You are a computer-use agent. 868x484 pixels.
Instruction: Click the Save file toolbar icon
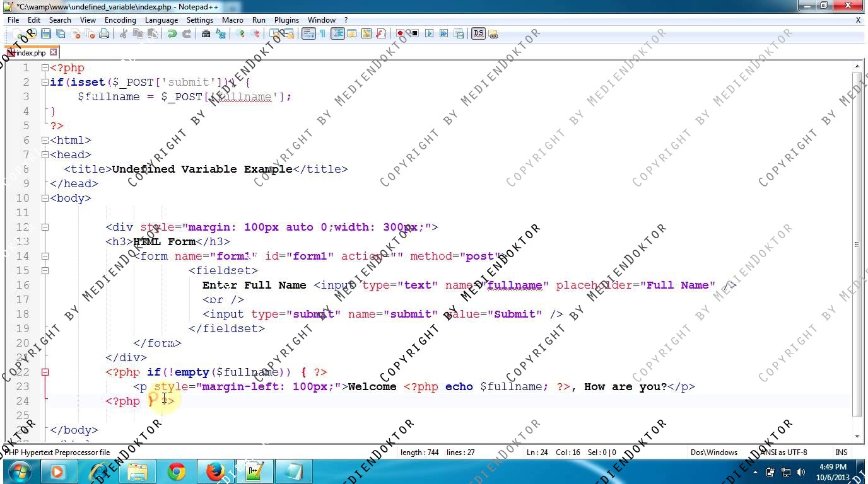(45, 34)
